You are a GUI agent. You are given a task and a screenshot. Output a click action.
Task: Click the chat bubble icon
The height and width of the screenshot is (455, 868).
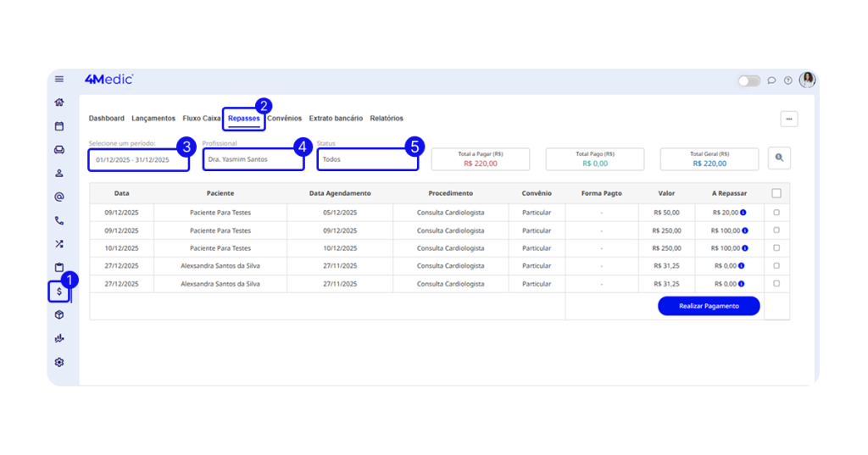click(x=771, y=80)
